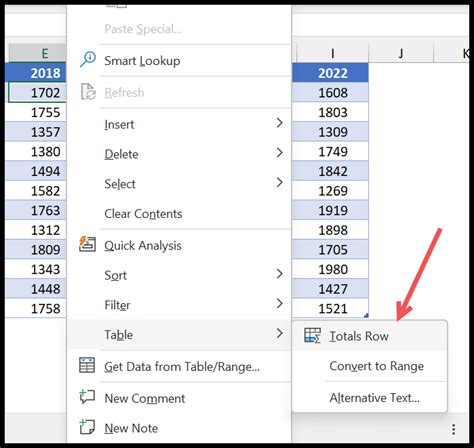The image size is (474, 448).
Task: Select cell containing 1494
Action: [x=36, y=171]
